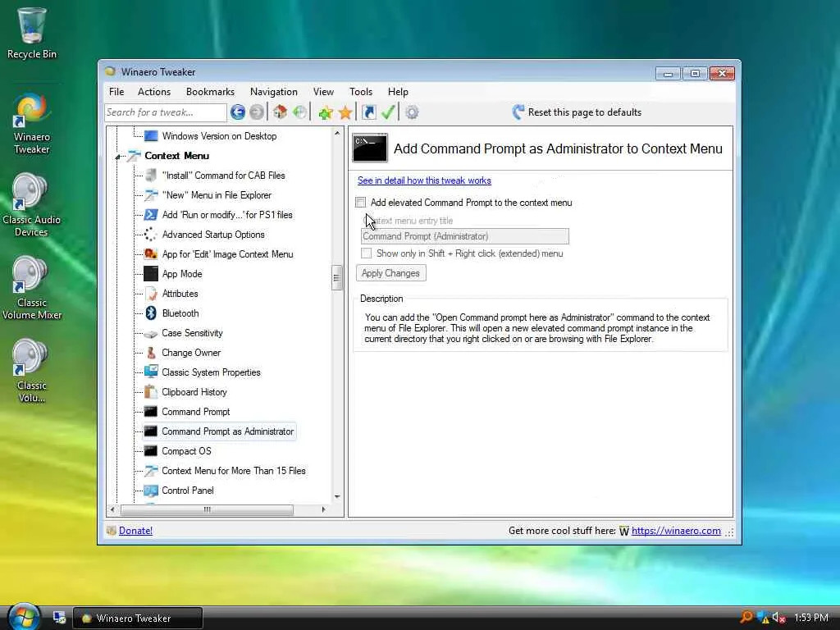
Task: Select Compact OS tree item
Action: click(x=186, y=451)
